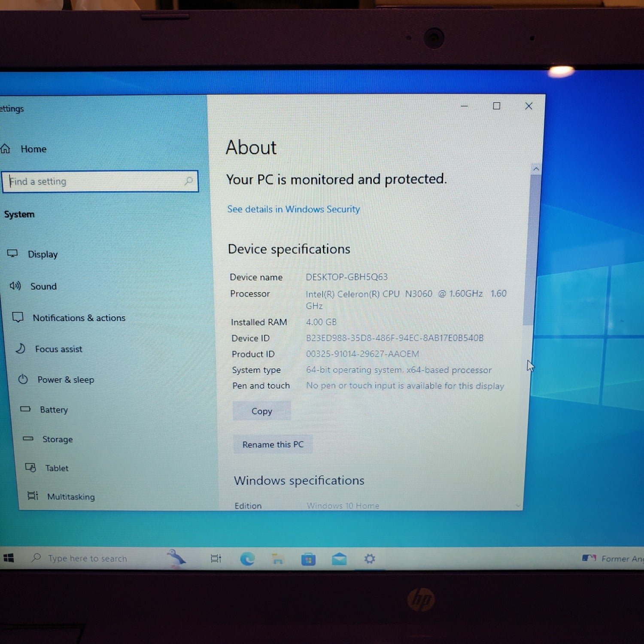Open the Mail app from the taskbar
Screen dimensions: 644x644
pos(339,559)
